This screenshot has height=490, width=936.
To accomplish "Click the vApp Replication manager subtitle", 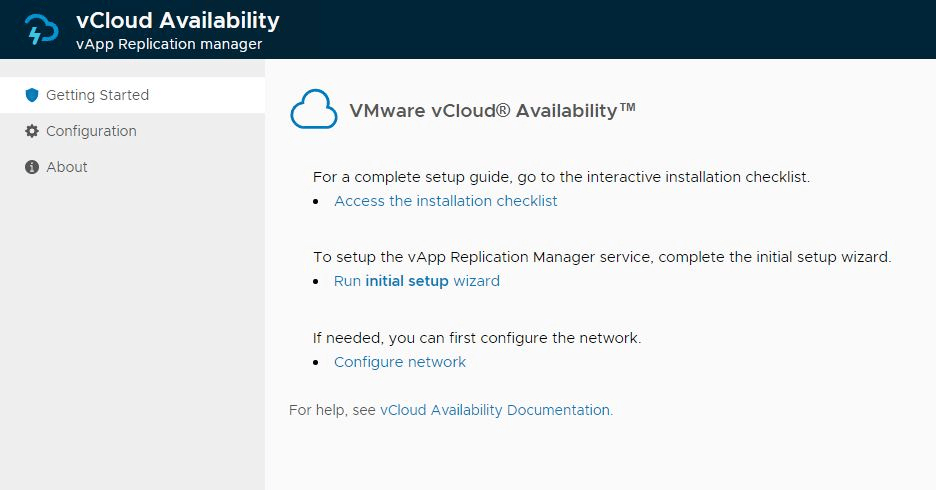I will (169, 44).
